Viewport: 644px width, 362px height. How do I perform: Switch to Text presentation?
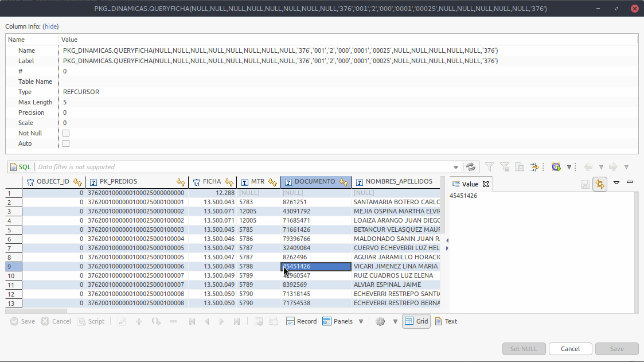(x=446, y=321)
